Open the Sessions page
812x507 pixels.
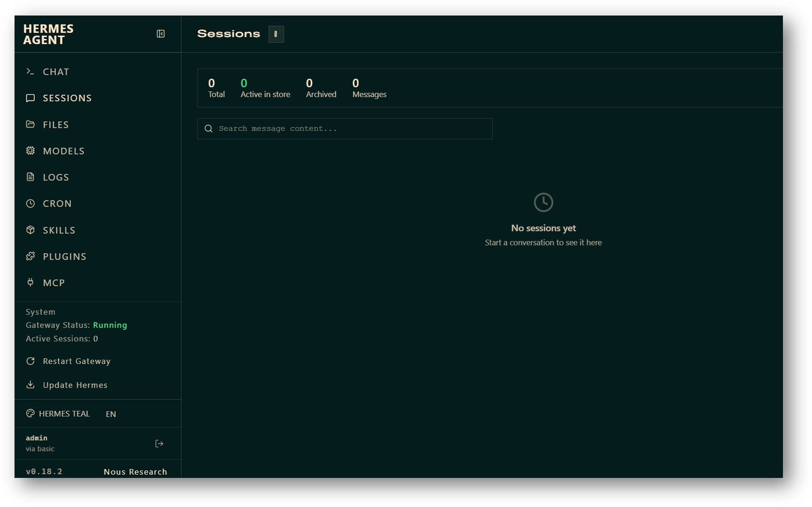click(x=98, y=98)
